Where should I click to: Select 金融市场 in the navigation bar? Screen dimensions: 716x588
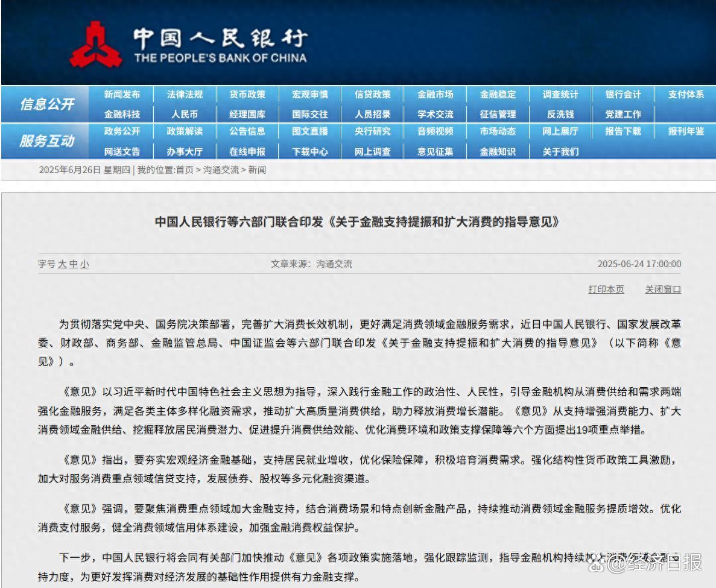point(436,95)
